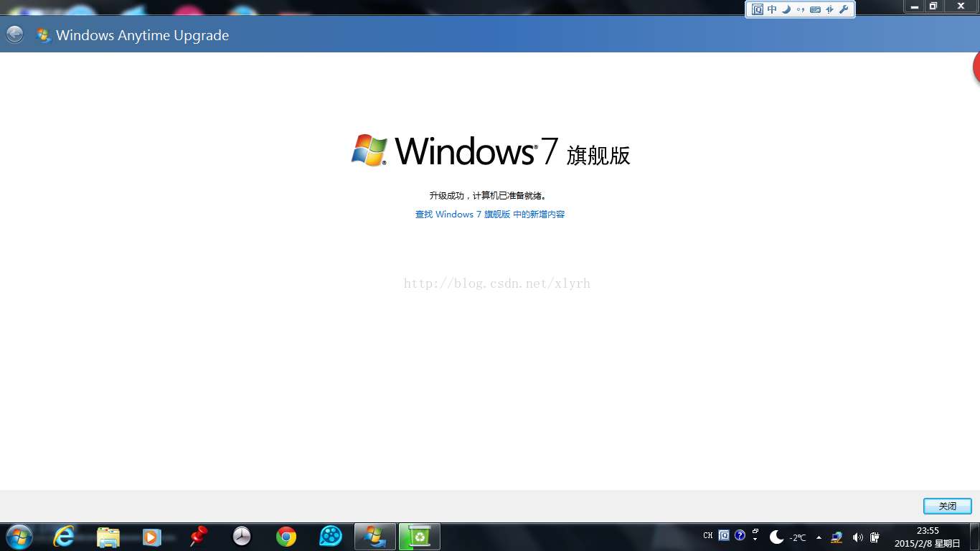Click the input method icon in system tray

(724, 535)
